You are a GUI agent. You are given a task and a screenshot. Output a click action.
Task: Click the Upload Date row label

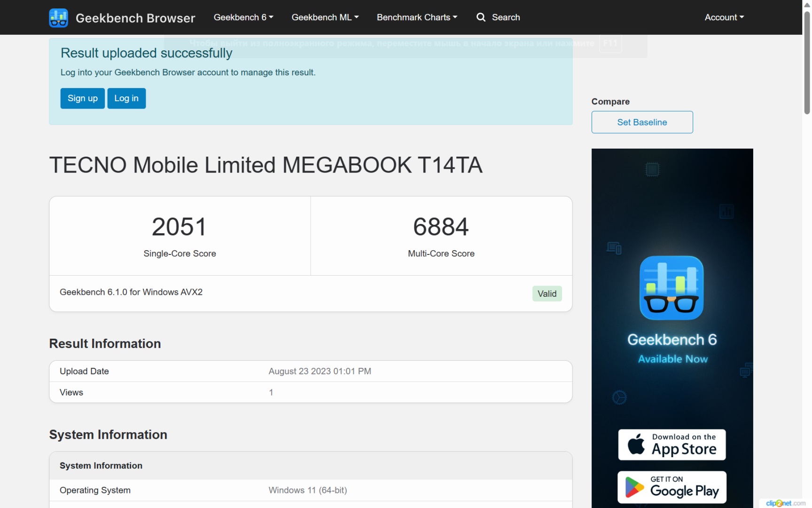[84, 371]
